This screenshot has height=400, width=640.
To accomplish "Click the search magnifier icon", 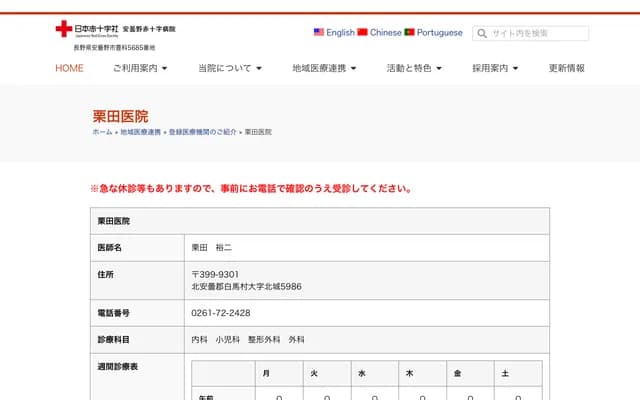I will point(482,33).
